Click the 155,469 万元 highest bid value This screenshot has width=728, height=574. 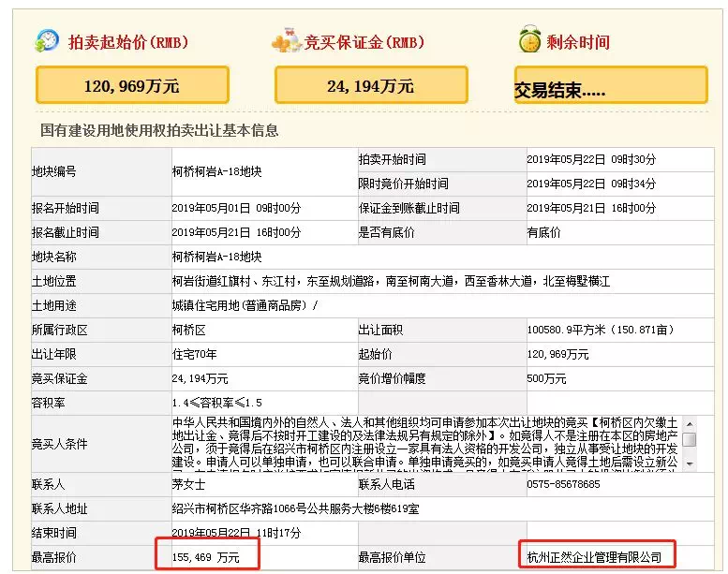[x=206, y=557]
